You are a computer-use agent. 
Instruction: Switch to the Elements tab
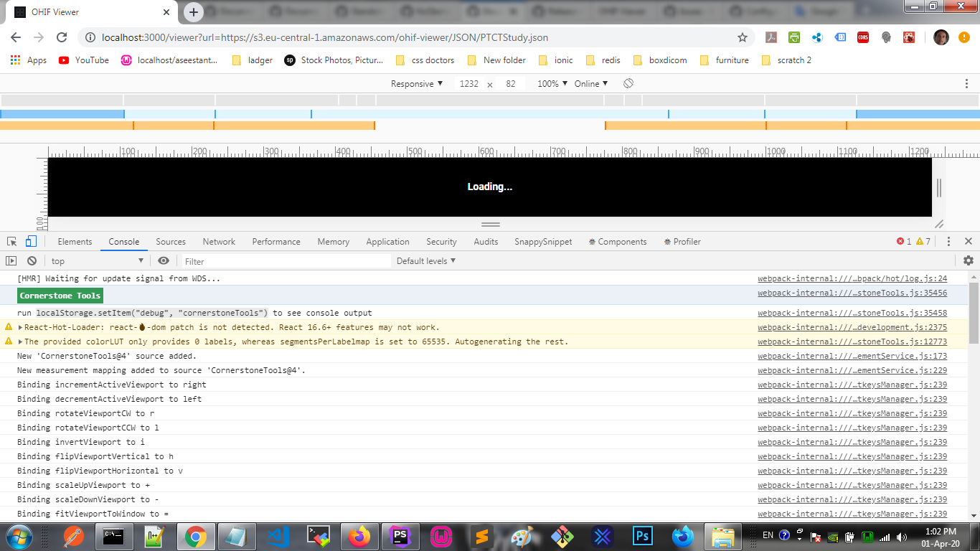tap(75, 242)
